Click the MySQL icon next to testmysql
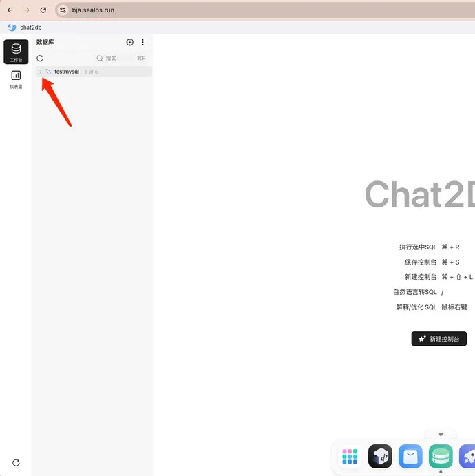This screenshot has height=476, width=475. pyautogui.click(x=48, y=72)
